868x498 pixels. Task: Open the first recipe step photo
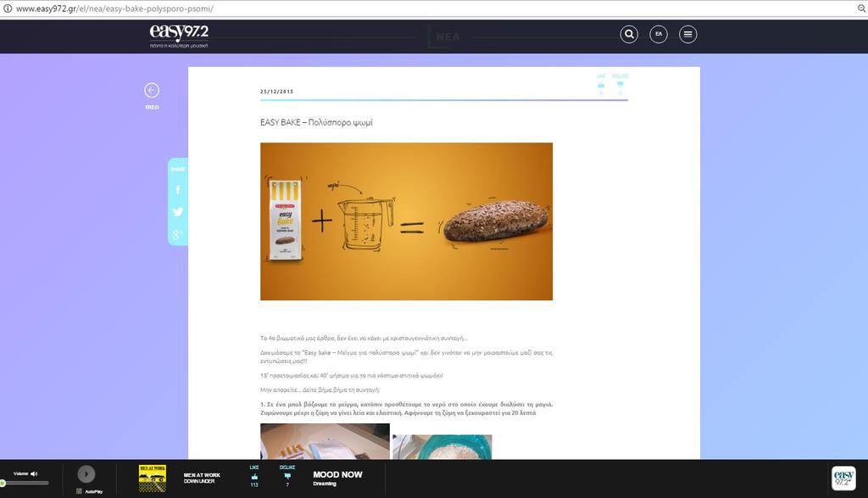(x=325, y=441)
